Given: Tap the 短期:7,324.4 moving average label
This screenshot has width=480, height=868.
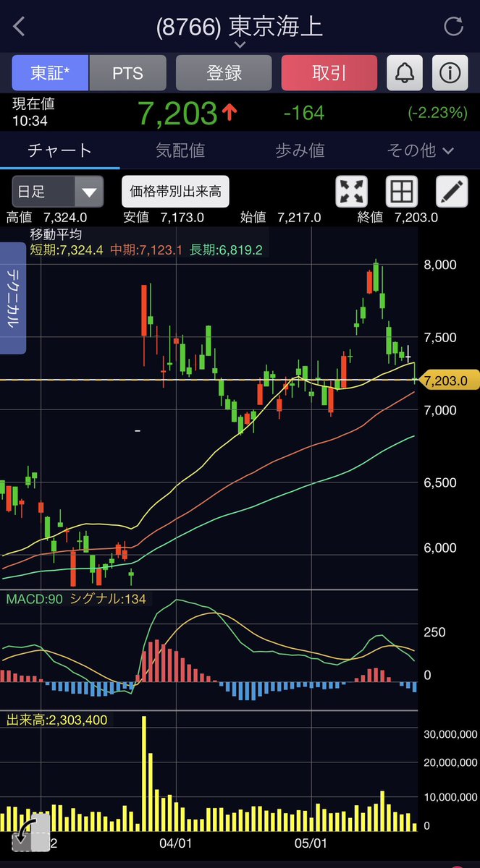Looking at the screenshot, I should 67,250.
